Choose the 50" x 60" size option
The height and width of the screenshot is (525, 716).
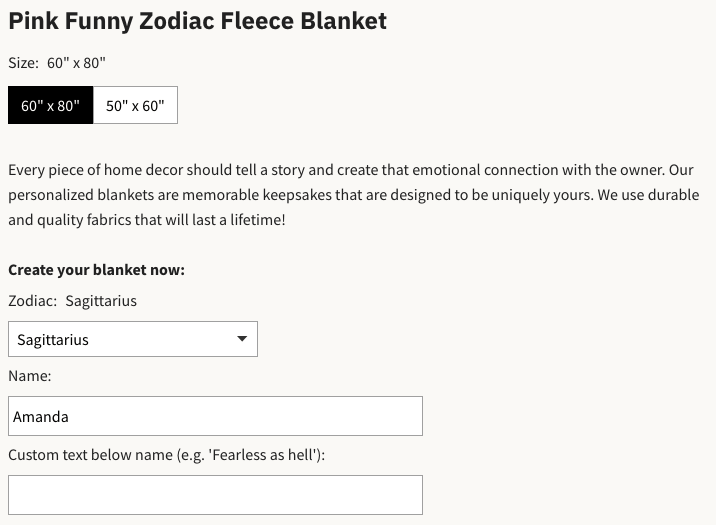[x=135, y=105]
